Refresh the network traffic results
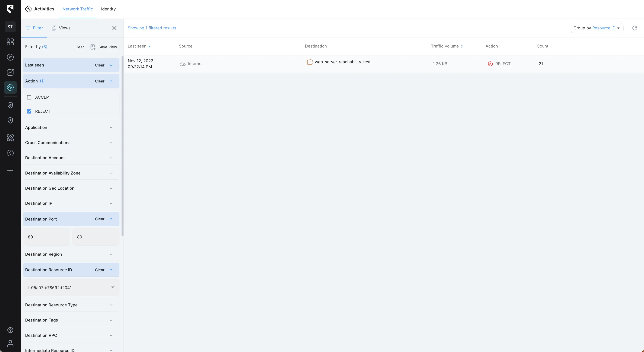This screenshot has width=644, height=352. 634,28
